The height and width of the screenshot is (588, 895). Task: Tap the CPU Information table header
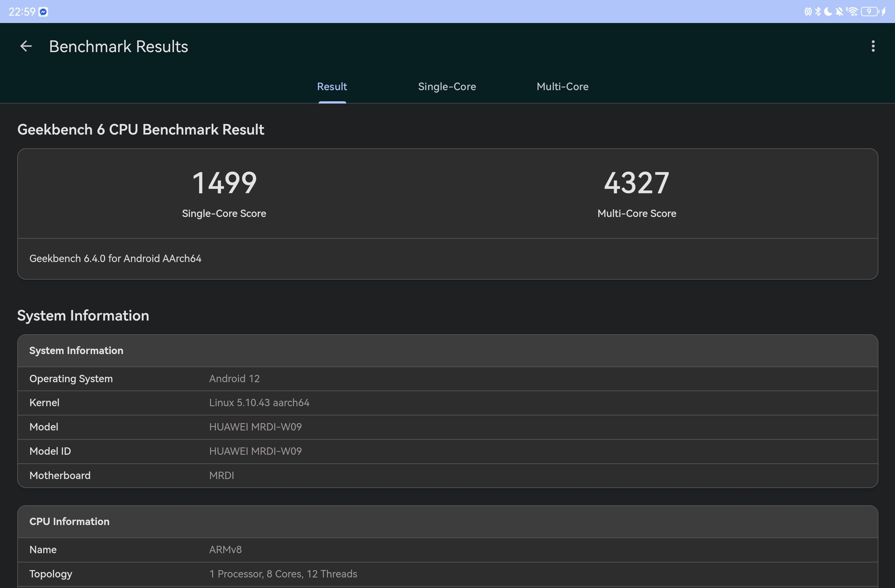click(447, 522)
